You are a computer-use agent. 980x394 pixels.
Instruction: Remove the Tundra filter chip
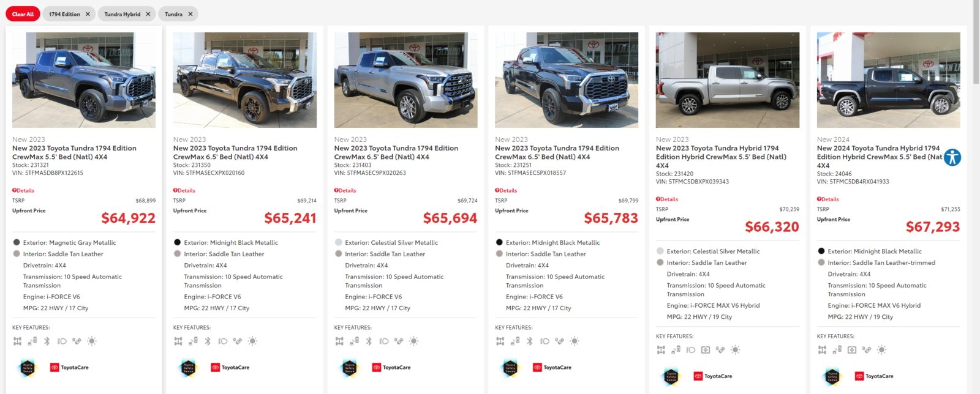coord(190,14)
